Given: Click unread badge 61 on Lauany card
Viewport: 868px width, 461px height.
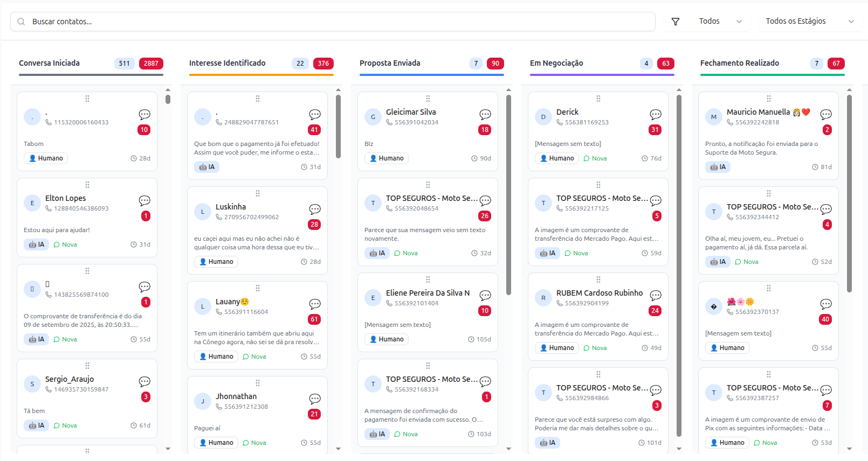Looking at the screenshot, I should [314, 319].
